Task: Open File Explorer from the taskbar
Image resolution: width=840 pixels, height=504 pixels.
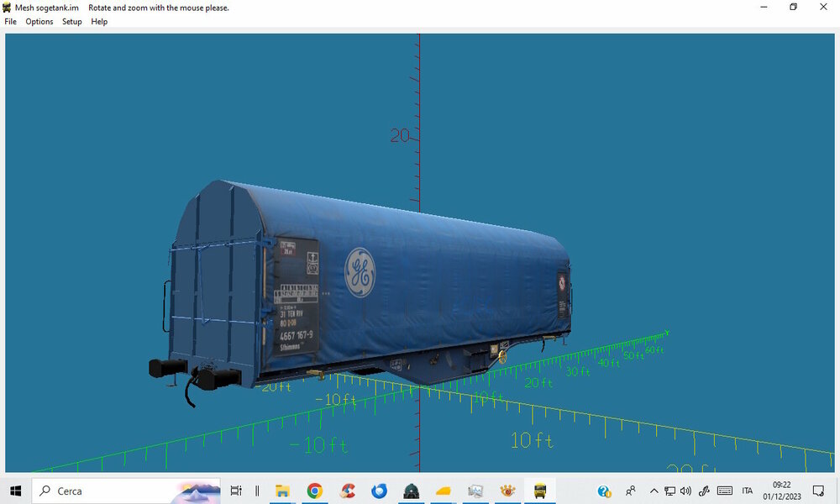Action: pos(282,491)
